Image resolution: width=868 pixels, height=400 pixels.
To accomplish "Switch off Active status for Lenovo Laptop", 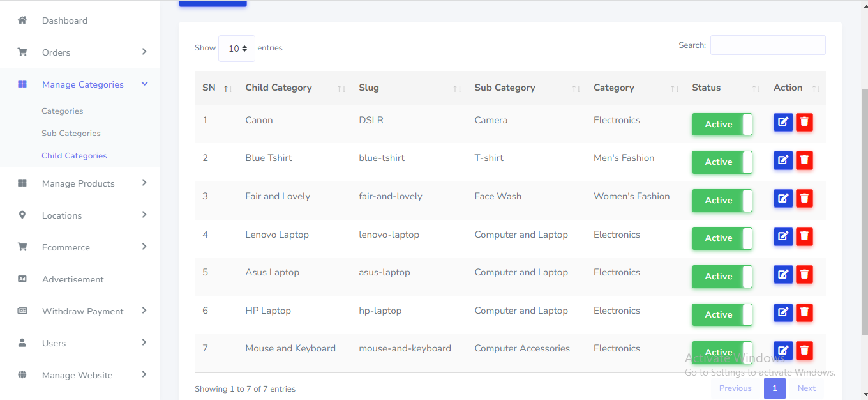I will 722,238.
